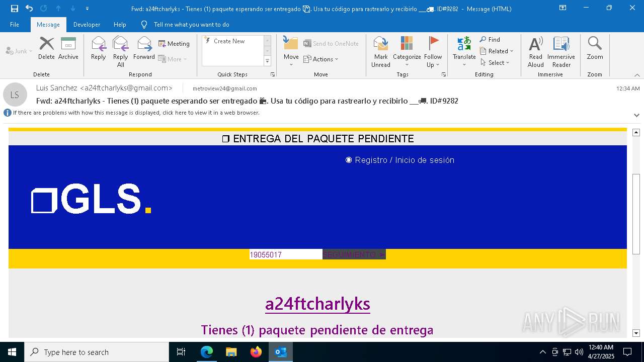This screenshot has width=644, height=362.
Task: Categorize the message with colors
Action: tap(407, 52)
